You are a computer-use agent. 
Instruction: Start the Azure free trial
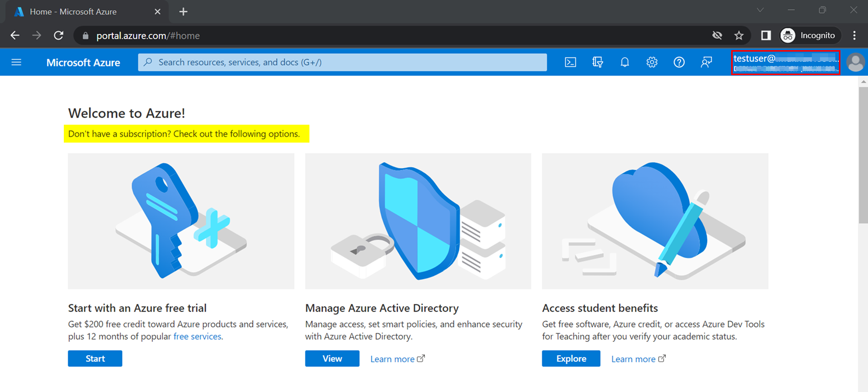tap(95, 358)
